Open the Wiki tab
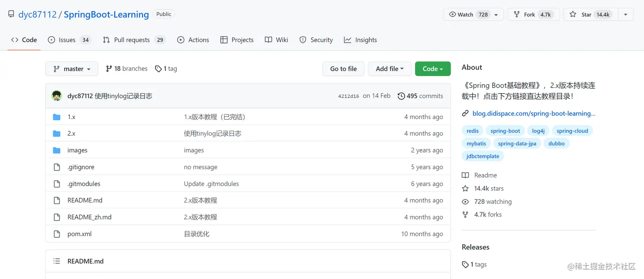This screenshot has height=279, width=644. pos(276,40)
